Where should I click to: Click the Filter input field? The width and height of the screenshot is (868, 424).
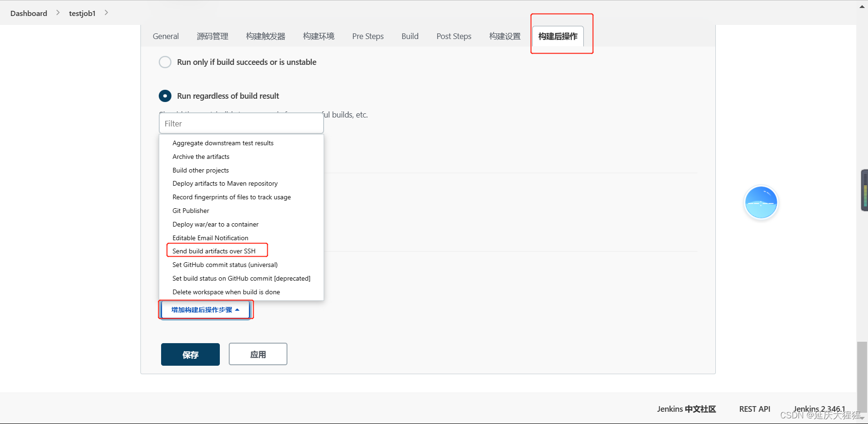pos(241,124)
